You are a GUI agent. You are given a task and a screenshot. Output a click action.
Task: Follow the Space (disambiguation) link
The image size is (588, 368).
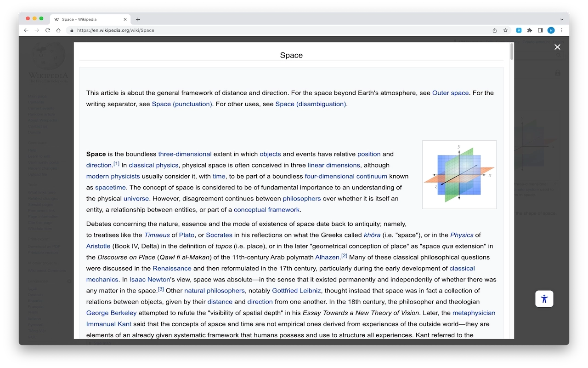pos(311,104)
